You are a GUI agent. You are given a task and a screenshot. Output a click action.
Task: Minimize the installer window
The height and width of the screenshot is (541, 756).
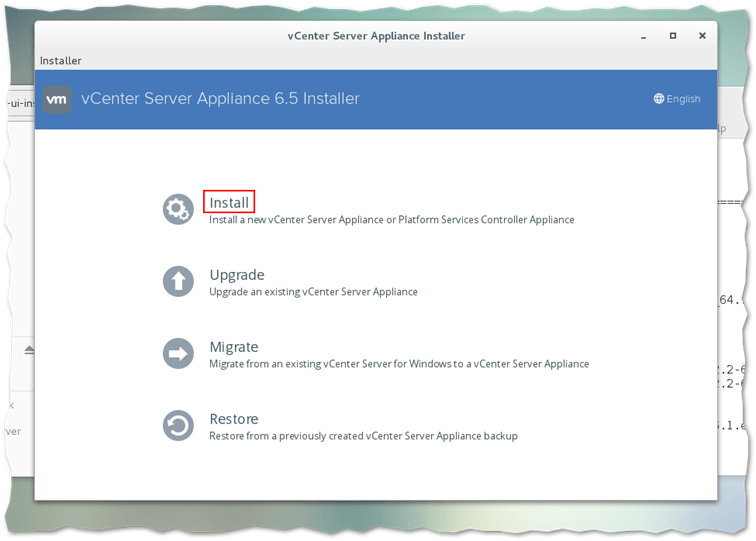point(643,37)
